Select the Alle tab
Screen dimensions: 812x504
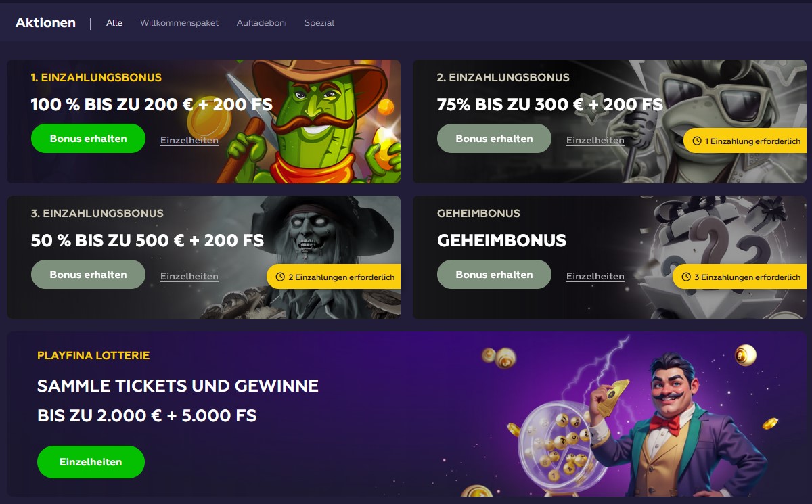(x=114, y=23)
